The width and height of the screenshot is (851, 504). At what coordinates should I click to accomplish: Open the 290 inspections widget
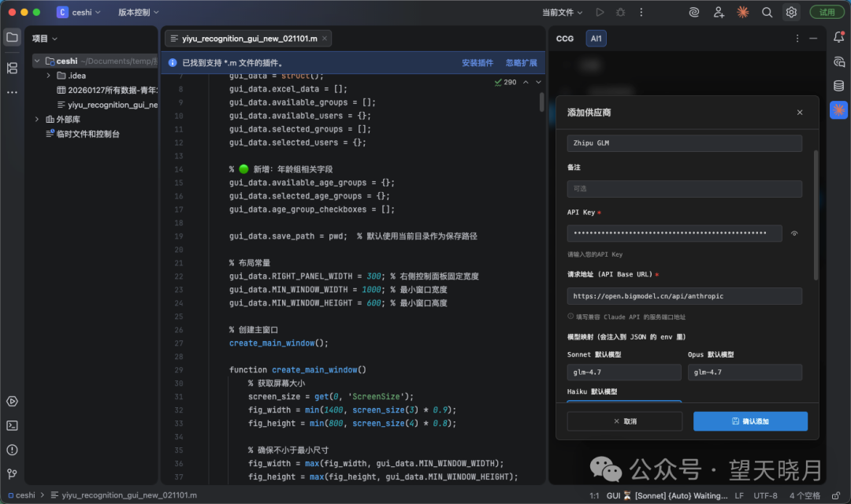pos(505,82)
